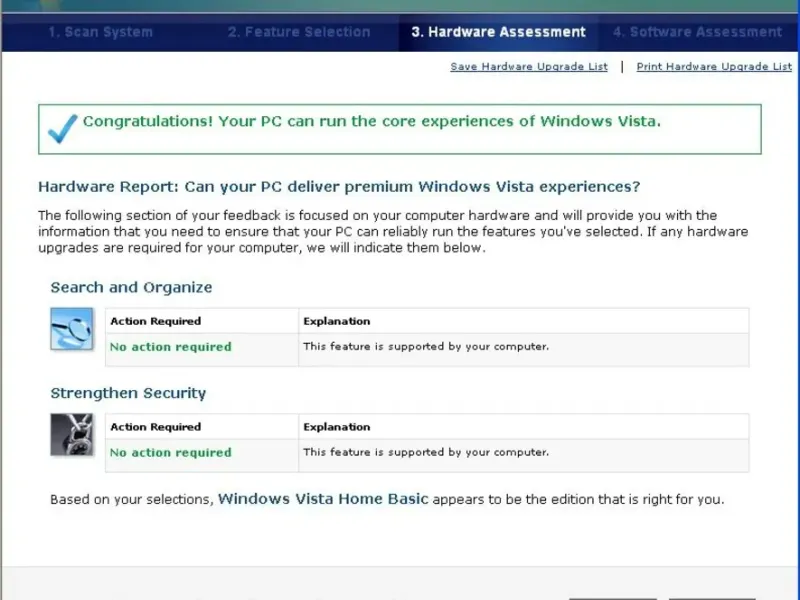Viewport: 800px width, 600px height.
Task: Click the Hardware Report heading
Action: (339, 187)
